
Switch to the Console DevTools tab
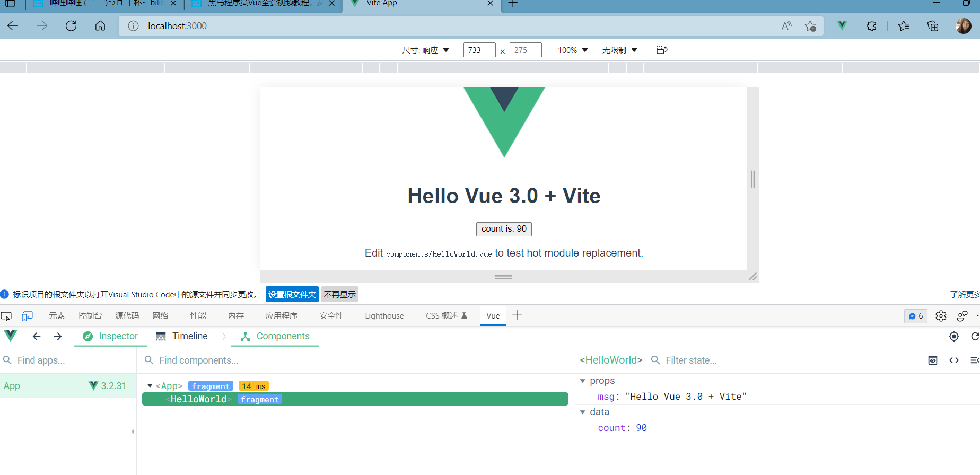click(90, 316)
